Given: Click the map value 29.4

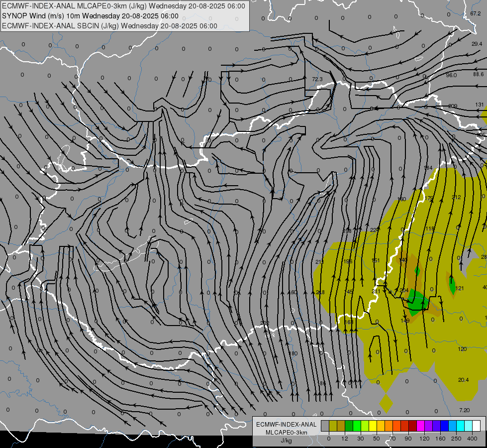Looking at the screenshot, I should coord(477,44).
